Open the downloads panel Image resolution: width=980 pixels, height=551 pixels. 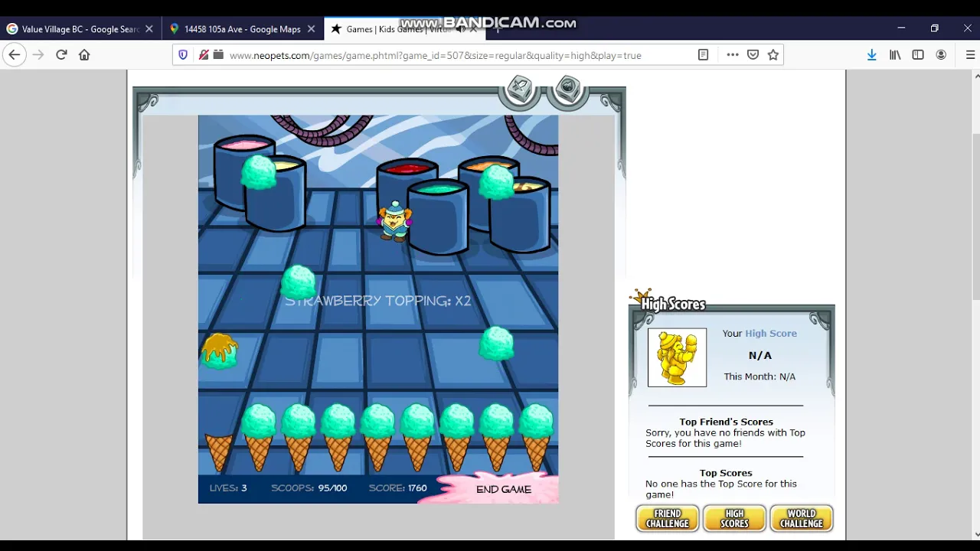click(871, 54)
